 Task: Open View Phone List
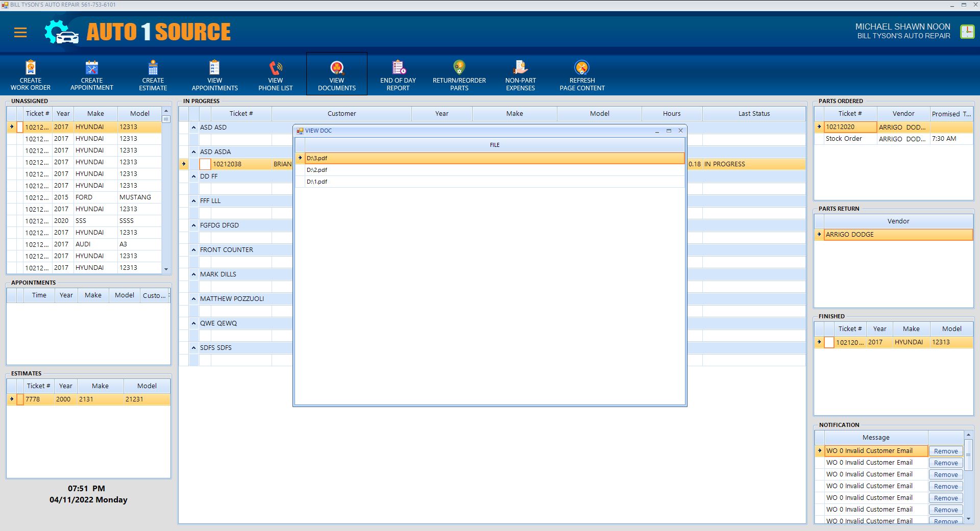click(x=276, y=68)
